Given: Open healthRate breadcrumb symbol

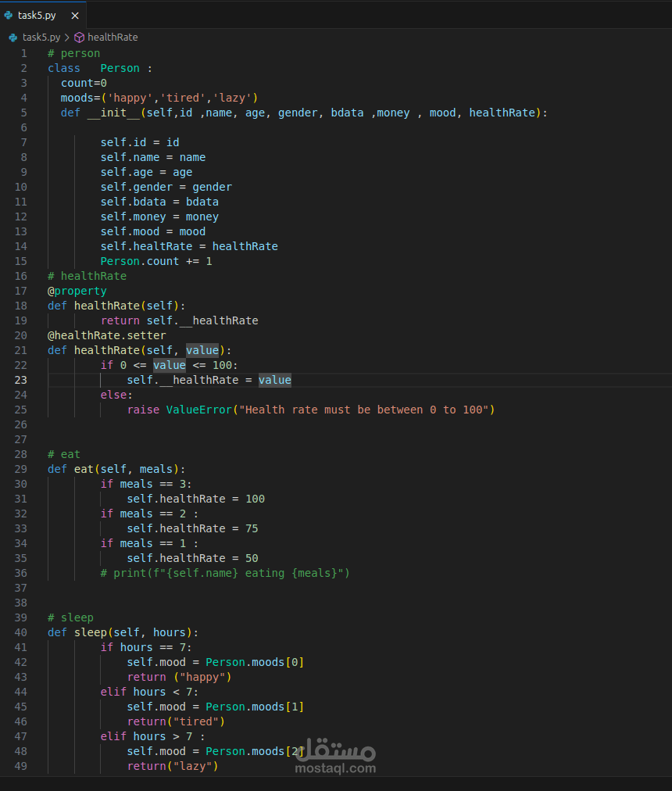Looking at the screenshot, I should [x=113, y=38].
